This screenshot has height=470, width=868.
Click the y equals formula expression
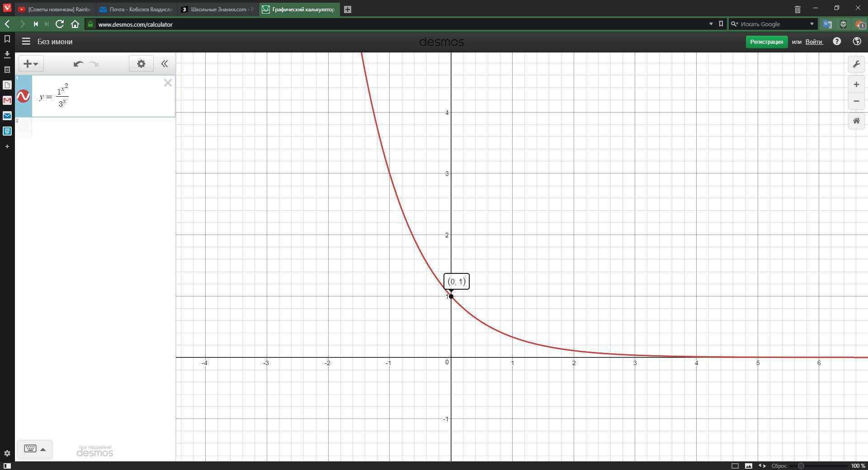54,95
